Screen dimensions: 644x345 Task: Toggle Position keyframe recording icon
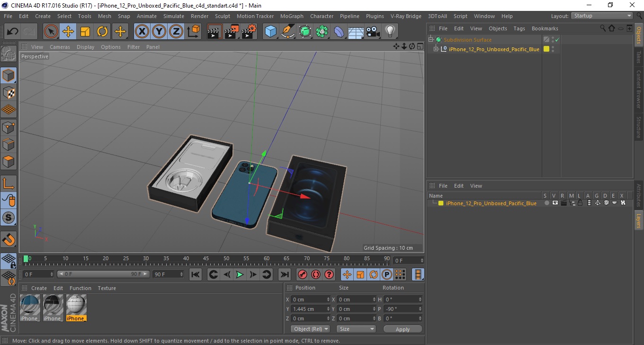click(x=347, y=274)
